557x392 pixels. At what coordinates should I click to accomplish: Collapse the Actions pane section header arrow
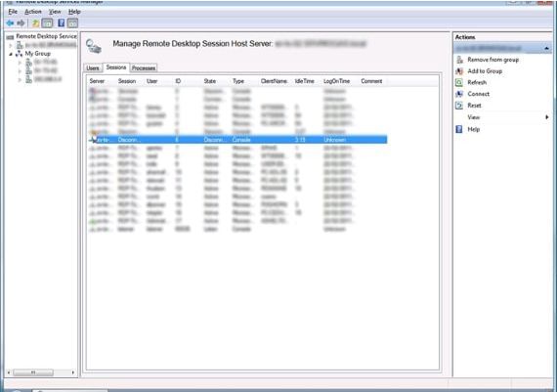pyautogui.click(x=546, y=48)
